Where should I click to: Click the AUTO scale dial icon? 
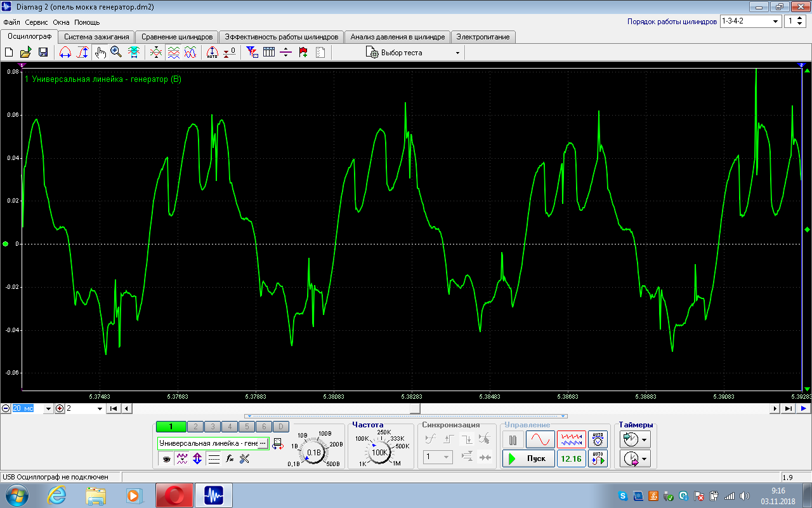click(x=213, y=53)
